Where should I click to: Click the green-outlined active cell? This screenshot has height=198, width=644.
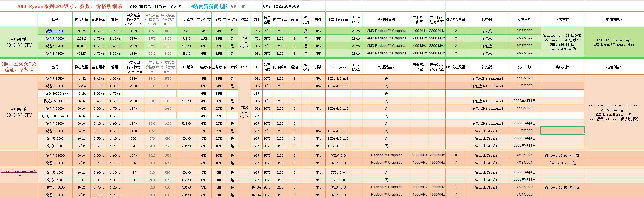[562, 131]
